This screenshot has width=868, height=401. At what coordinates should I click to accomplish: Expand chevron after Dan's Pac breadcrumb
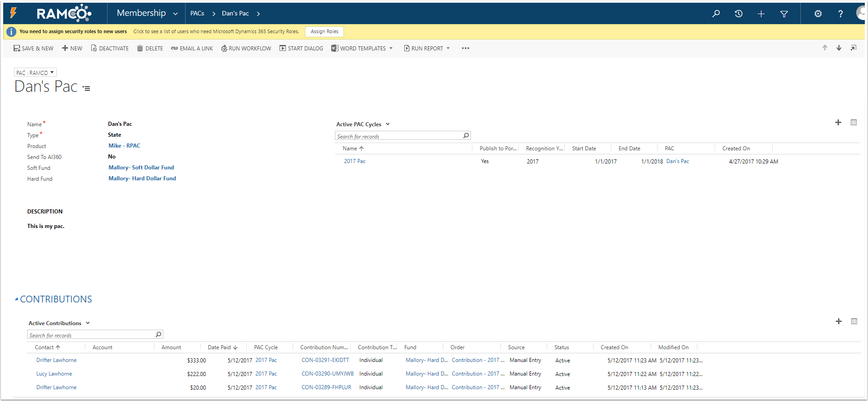pyautogui.click(x=258, y=14)
